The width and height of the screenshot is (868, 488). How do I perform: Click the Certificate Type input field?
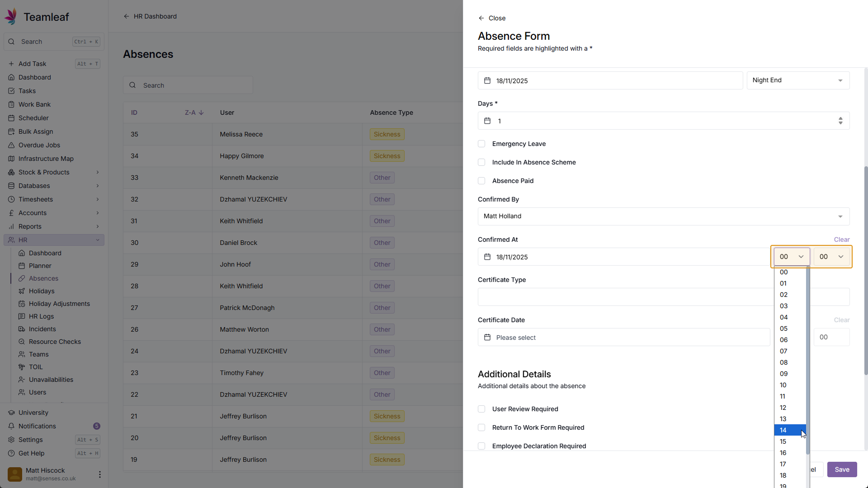[624, 297]
